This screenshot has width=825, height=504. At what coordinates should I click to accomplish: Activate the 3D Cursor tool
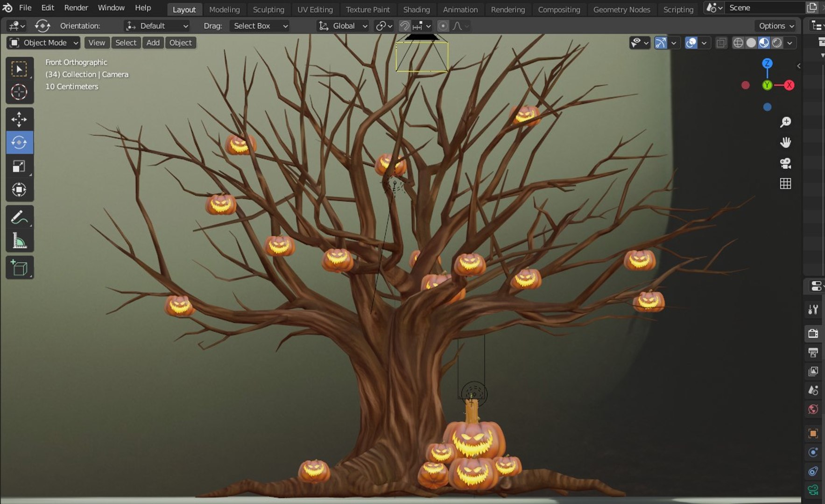tap(19, 92)
